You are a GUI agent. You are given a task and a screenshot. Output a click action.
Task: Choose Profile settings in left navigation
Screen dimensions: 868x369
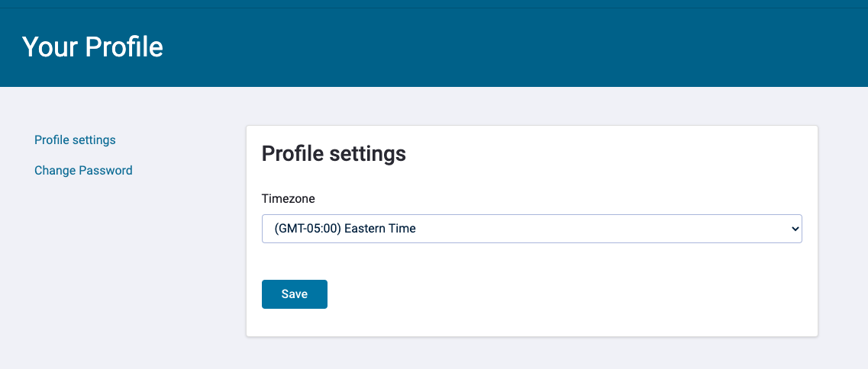(x=75, y=140)
